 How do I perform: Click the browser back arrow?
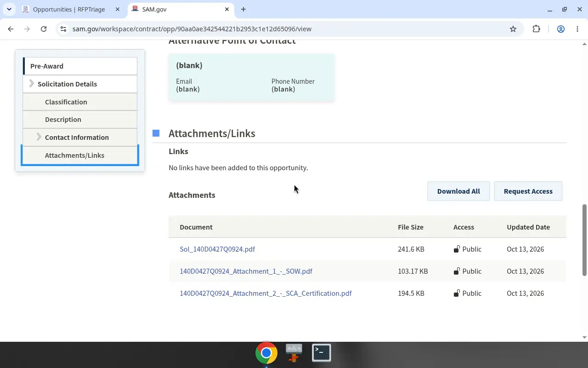click(x=11, y=29)
